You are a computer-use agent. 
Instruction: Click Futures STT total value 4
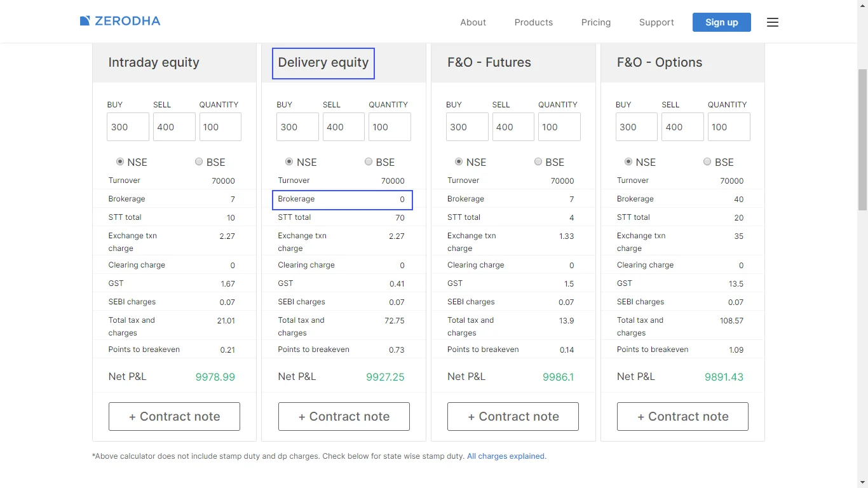click(572, 218)
